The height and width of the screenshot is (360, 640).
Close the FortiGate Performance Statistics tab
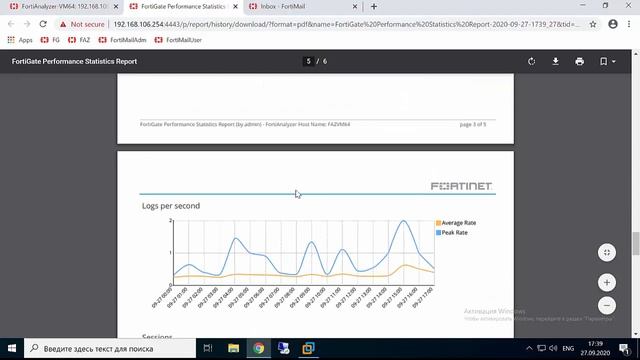[235, 7]
